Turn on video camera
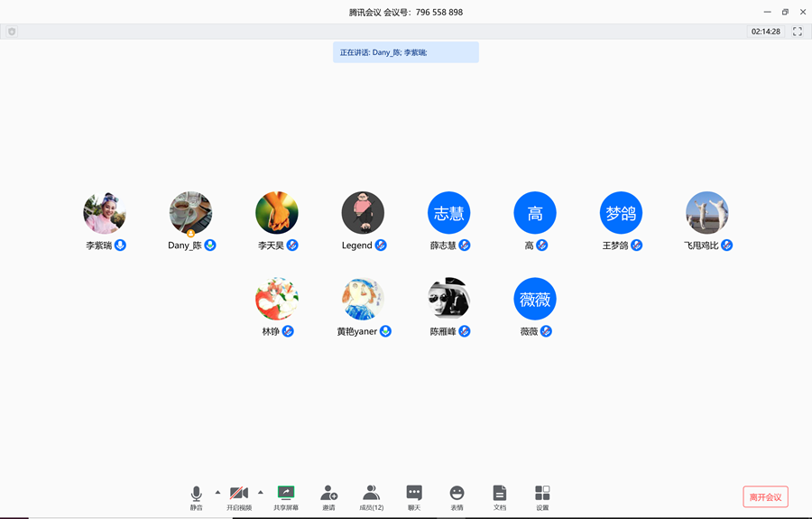Viewport: 812px width, 519px height. (239, 493)
